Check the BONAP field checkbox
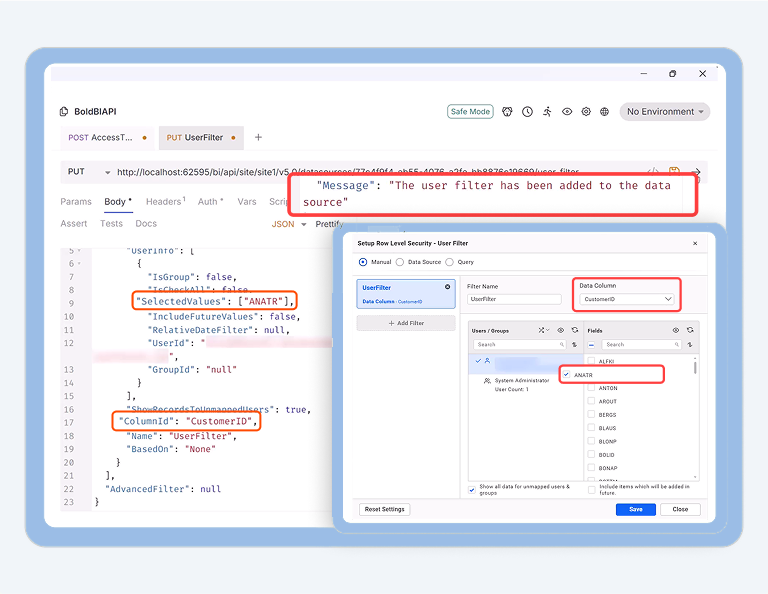The height and width of the screenshot is (594, 768). coord(591,467)
